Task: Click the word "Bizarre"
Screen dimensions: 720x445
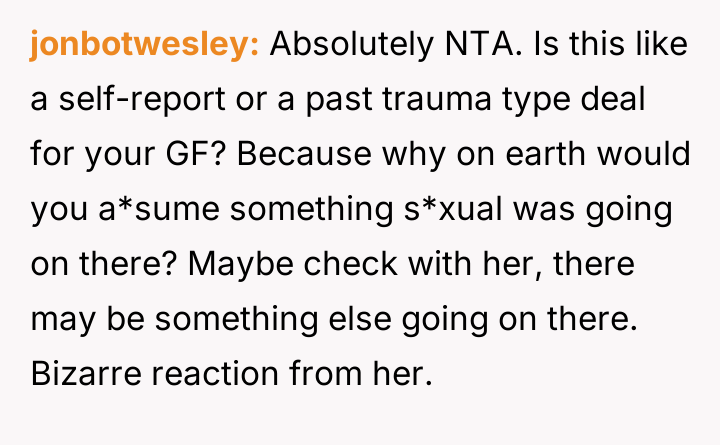Action: [89, 376]
